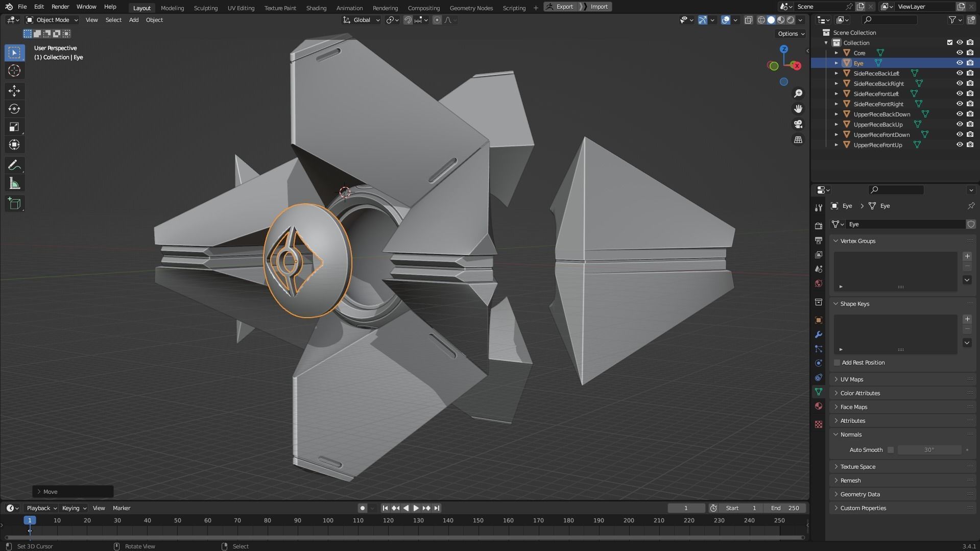
Task: Toggle camera view icon
Action: (x=798, y=124)
